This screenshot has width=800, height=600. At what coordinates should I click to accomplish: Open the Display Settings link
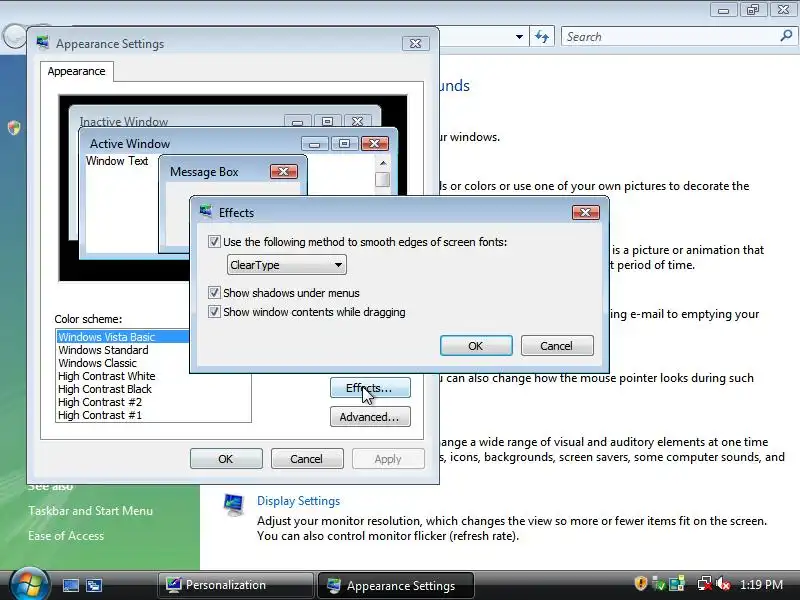pyautogui.click(x=298, y=501)
